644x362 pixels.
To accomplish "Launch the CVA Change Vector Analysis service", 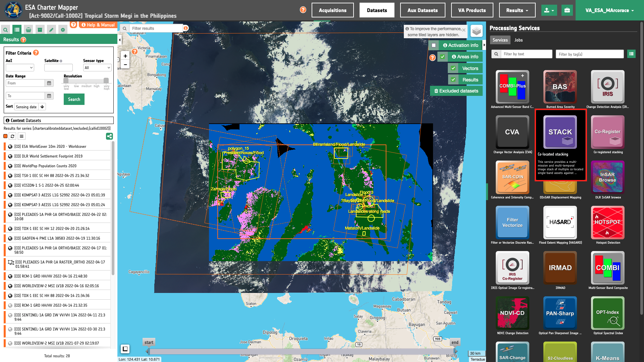I will [x=512, y=132].
